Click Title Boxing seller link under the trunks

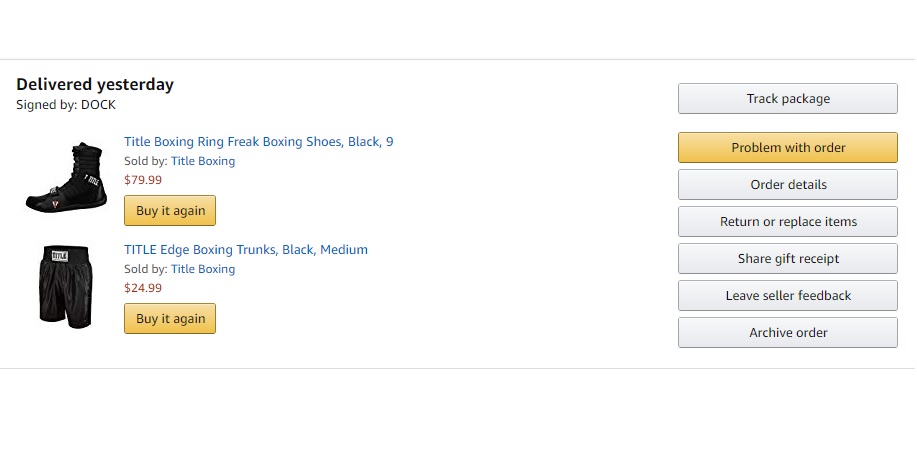(x=203, y=269)
